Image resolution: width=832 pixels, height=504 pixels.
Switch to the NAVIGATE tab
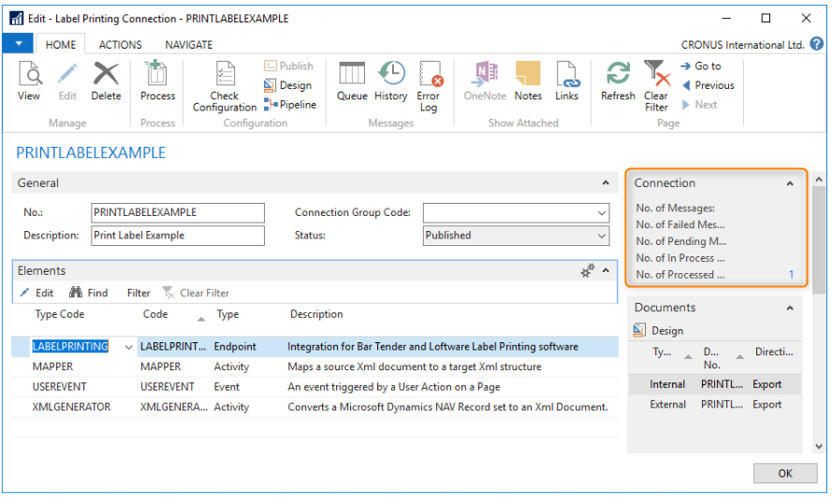coord(189,45)
